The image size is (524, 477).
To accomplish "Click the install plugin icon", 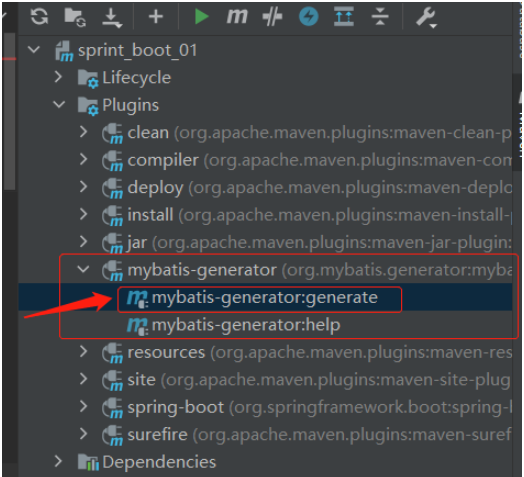I will click(112, 216).
